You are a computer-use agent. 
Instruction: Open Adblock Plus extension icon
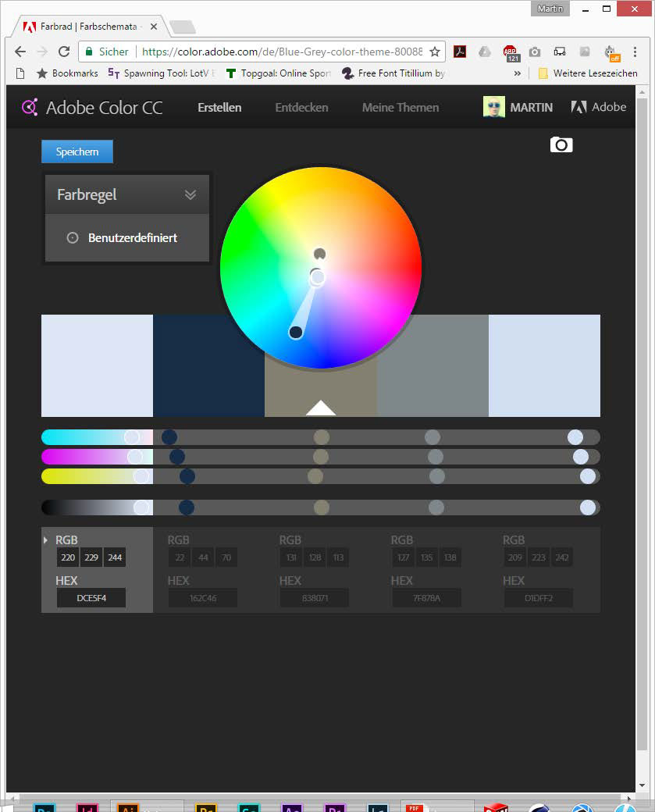click(511, 53)
